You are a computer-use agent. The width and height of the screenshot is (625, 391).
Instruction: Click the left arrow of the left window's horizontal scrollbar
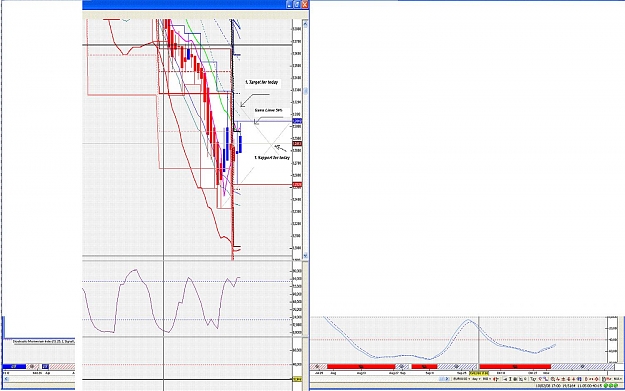pyautogui.click(x=6, y=379)
